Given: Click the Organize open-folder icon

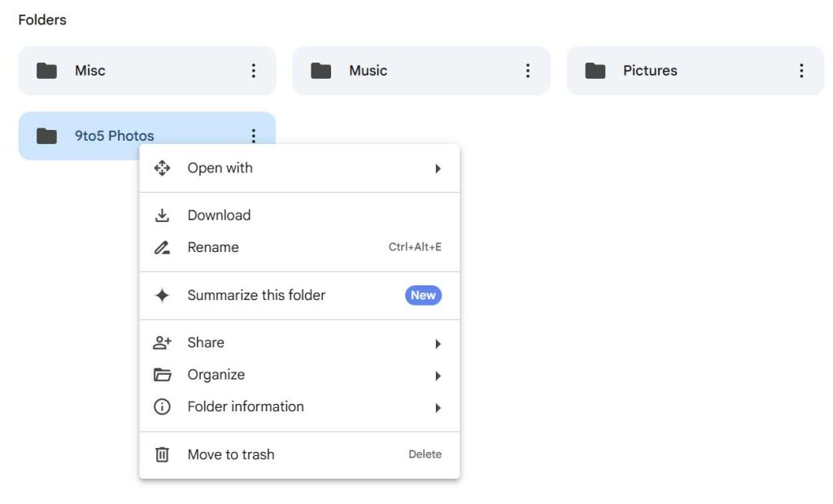Looking at the screenshot, I should click(x=162, y=375).
